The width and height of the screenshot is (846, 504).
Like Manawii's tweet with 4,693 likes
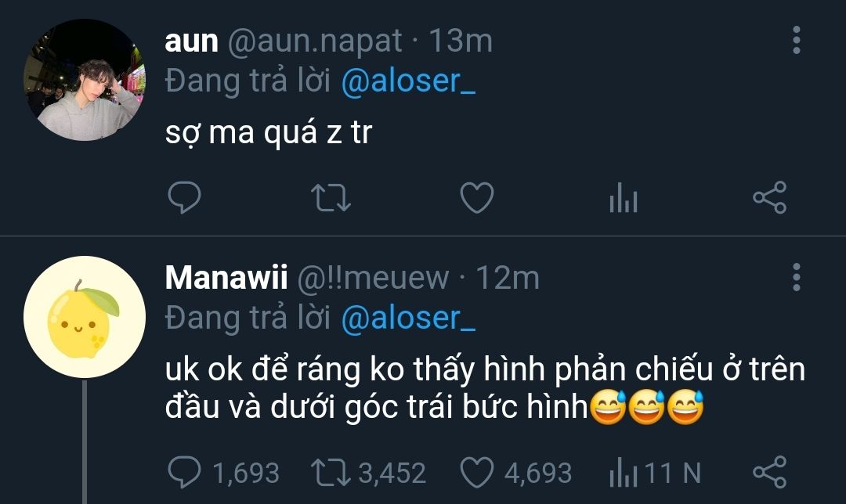[x=475, y=472]
